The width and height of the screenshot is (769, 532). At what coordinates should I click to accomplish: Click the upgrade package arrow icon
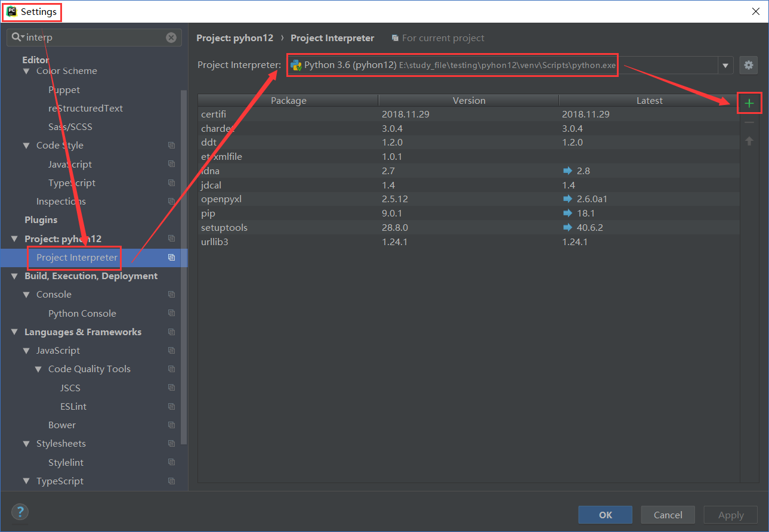[x=749, y=141]
